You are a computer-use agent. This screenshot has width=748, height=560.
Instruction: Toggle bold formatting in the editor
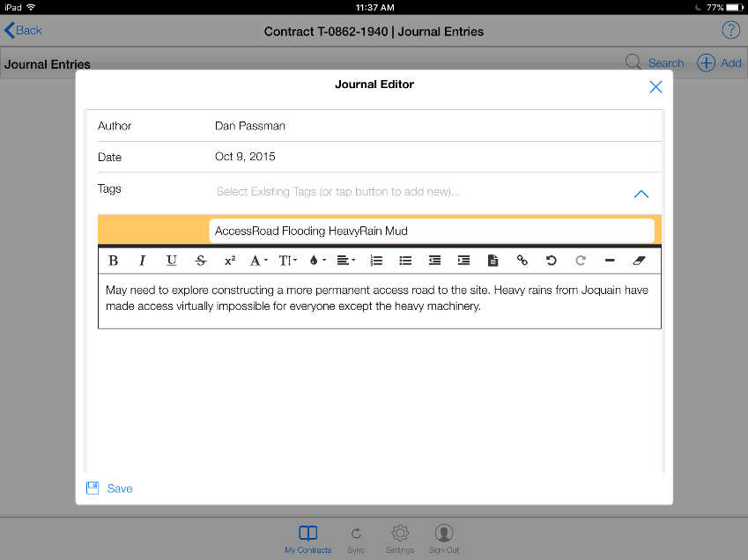[113, 261]
